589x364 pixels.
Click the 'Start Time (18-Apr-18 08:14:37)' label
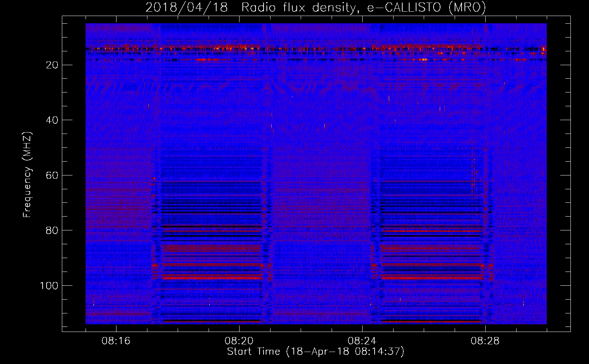pyautogui.click(x=316, y=352)
